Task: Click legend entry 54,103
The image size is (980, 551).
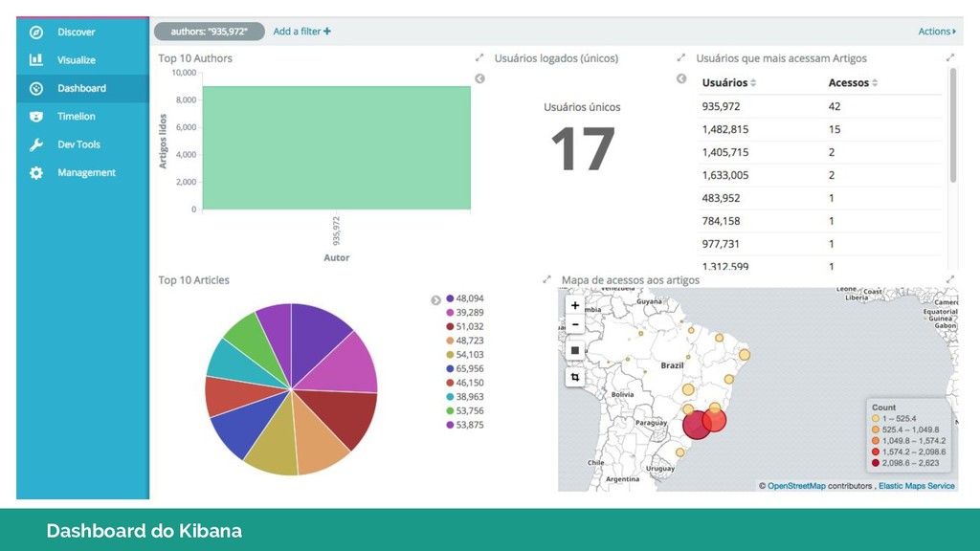Action: coord(464,354)
